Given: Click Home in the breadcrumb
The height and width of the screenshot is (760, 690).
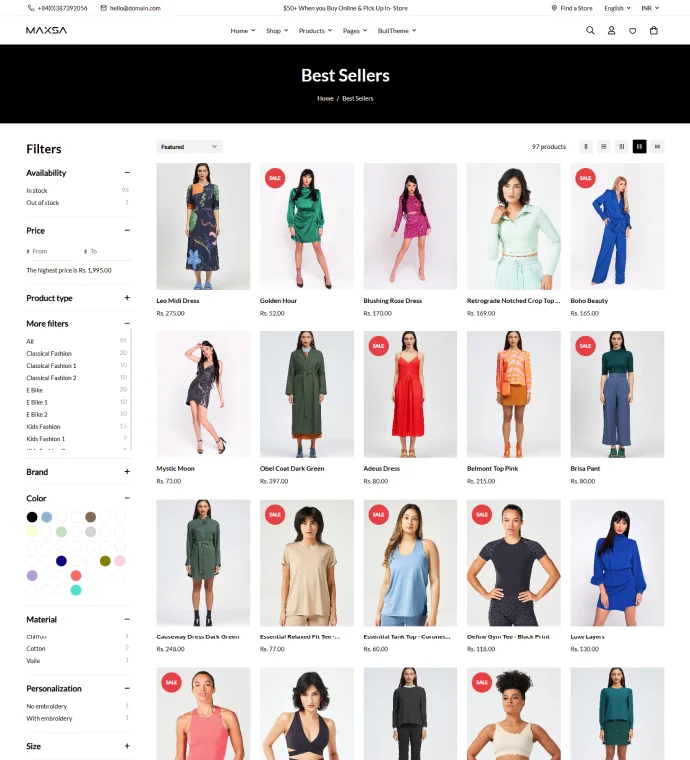Looking at the screenshot, I should pyautogui.click(x=325, y=98).
